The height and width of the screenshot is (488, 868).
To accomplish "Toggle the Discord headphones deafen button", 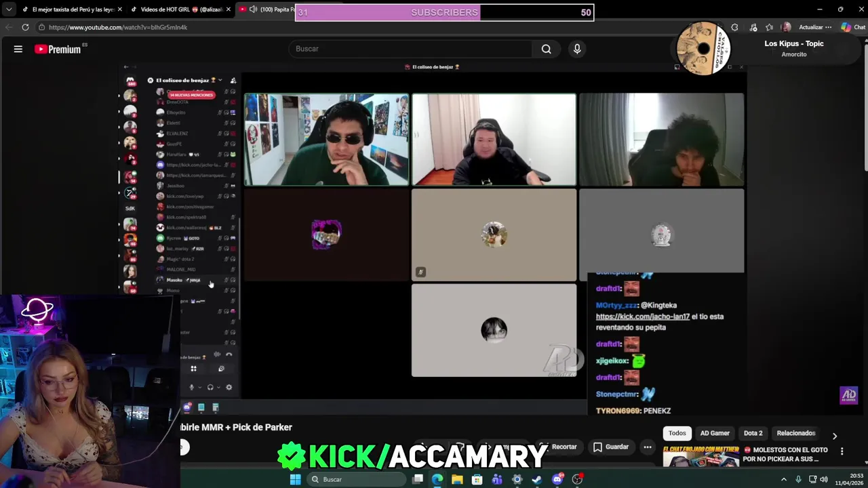I will (210, 388).
